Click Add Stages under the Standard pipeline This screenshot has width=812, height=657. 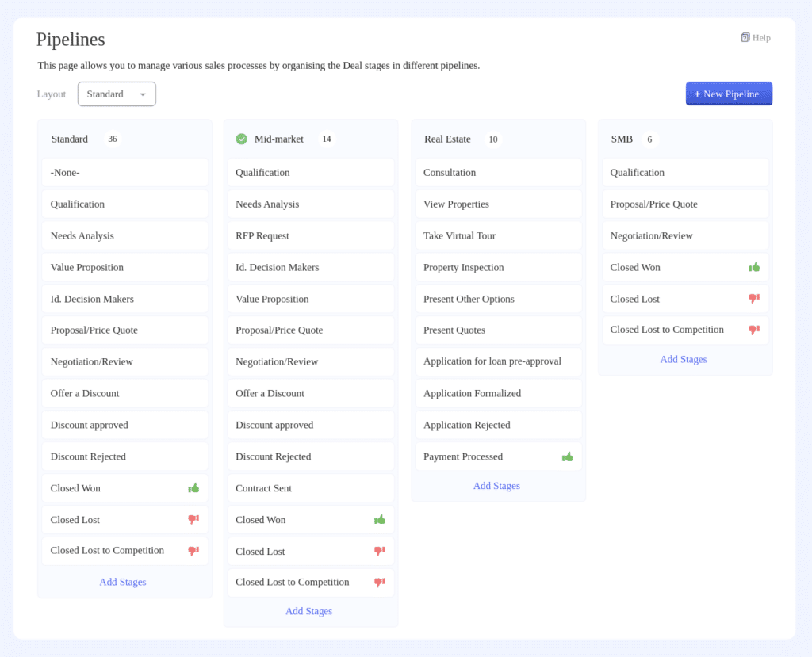click(x=123, y=582)
